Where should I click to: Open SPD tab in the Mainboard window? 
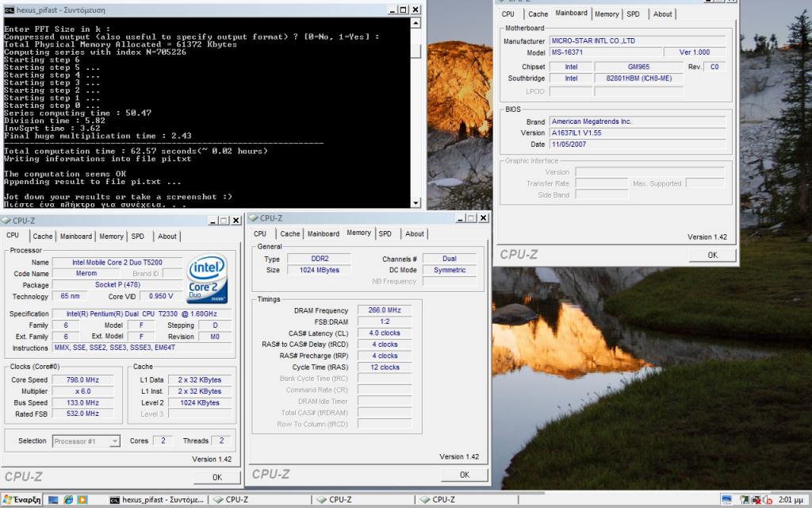pyautogui.click(x=634, y=14)
